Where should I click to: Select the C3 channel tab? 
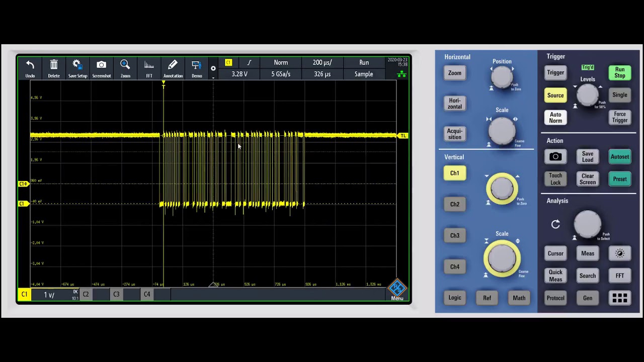click(116, 295)
